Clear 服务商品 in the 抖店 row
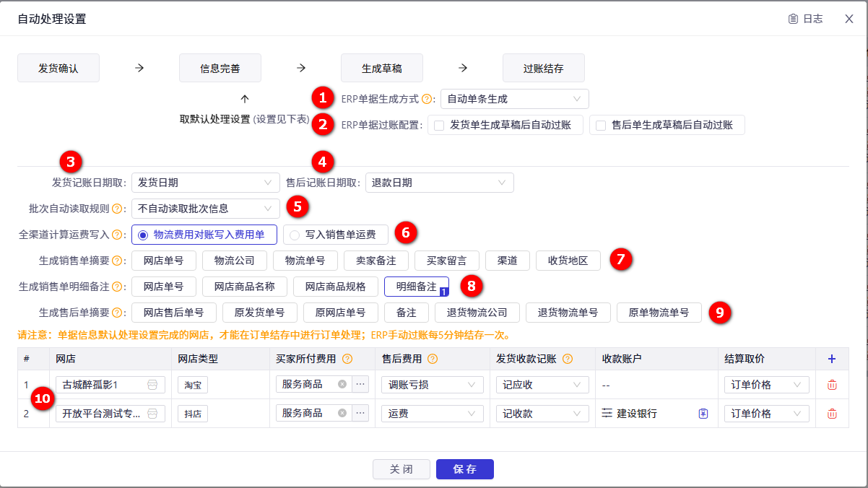 point(342,414)
